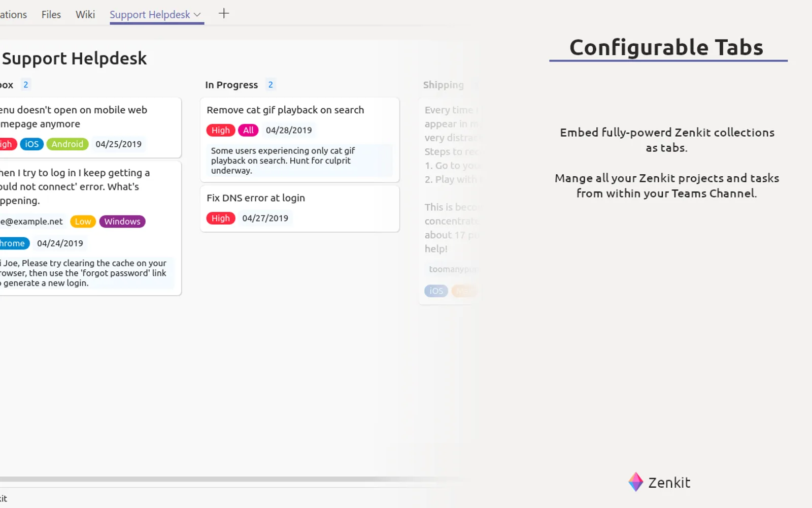Click date 04/27/2019 on DNS card
The width and height of the screenshot is (812, 508).
[265, 218]
